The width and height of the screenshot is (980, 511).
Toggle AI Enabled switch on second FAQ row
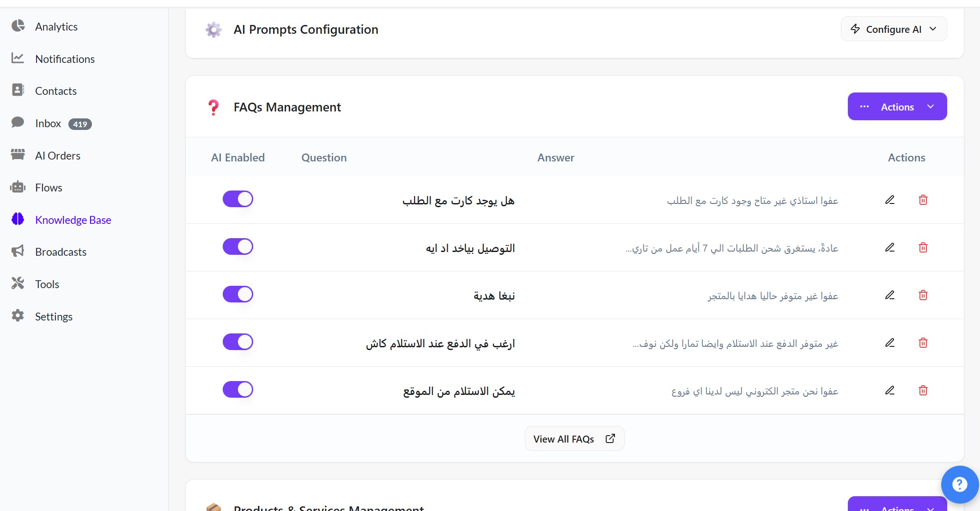(237, 247)
